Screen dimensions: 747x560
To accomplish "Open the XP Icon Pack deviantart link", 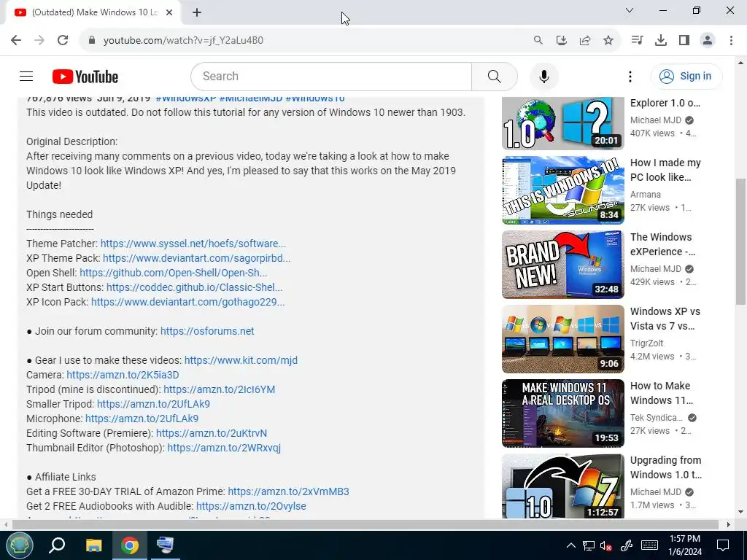I will pos(187,302).
